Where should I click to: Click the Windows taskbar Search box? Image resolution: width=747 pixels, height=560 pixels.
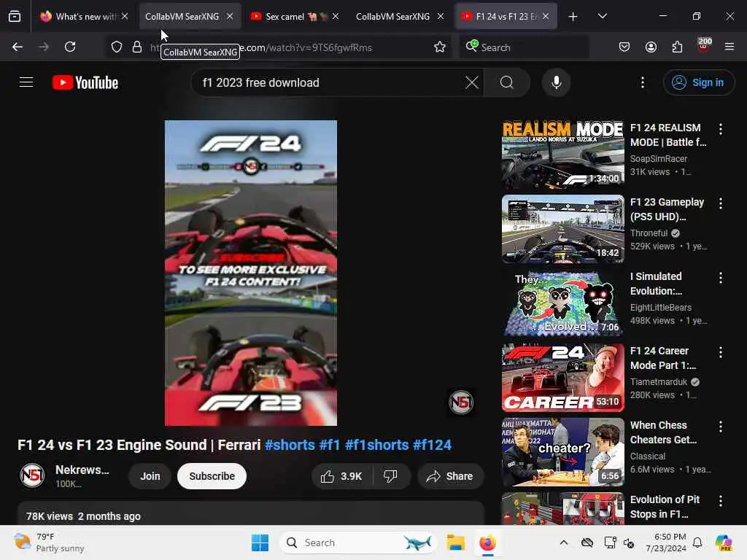pyautogui.click(x=358, y=542)
